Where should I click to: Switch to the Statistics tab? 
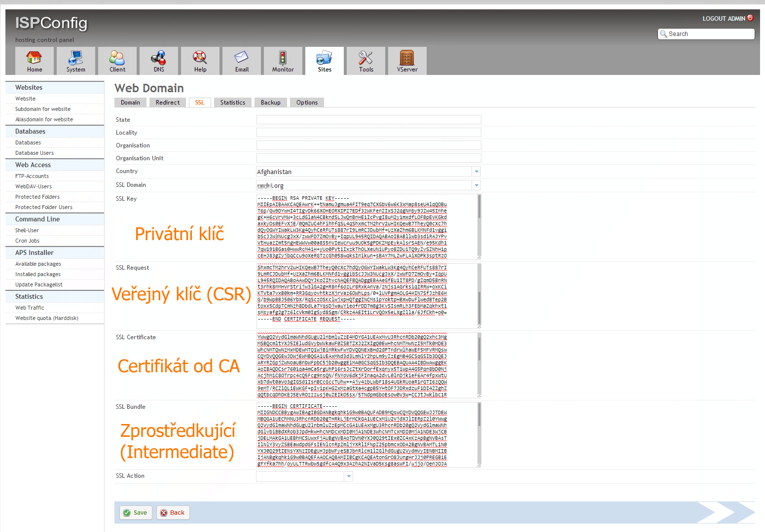[232, 103]
